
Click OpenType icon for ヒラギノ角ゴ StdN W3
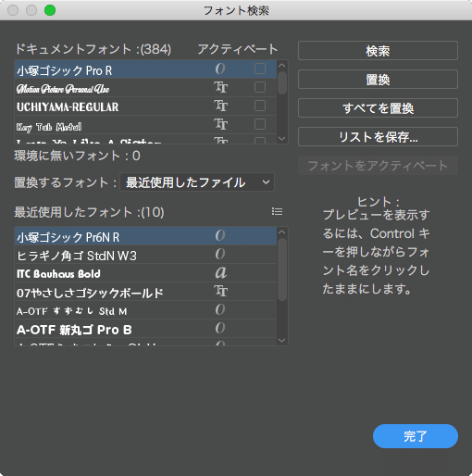click(x=220, y=254)
